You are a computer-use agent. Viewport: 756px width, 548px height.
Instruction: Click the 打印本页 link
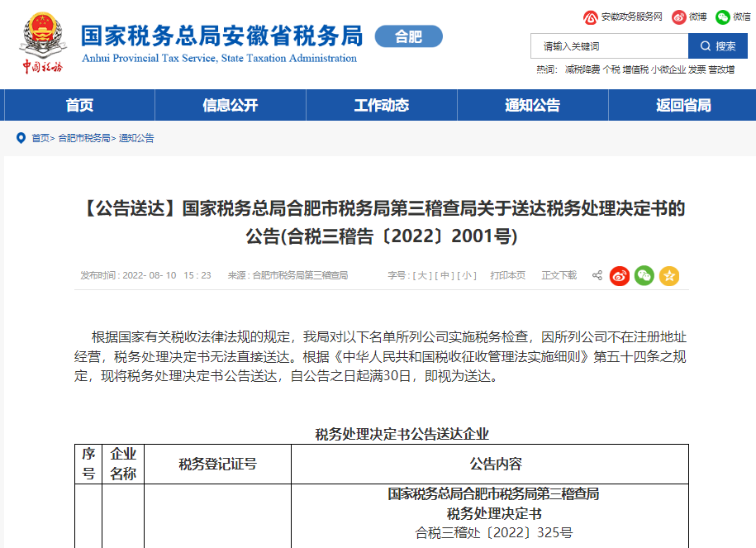click(507, 275)
